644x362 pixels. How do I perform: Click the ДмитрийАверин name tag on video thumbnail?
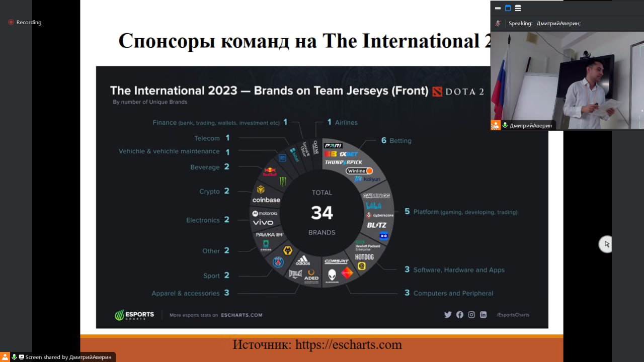(x=531, y=125)
